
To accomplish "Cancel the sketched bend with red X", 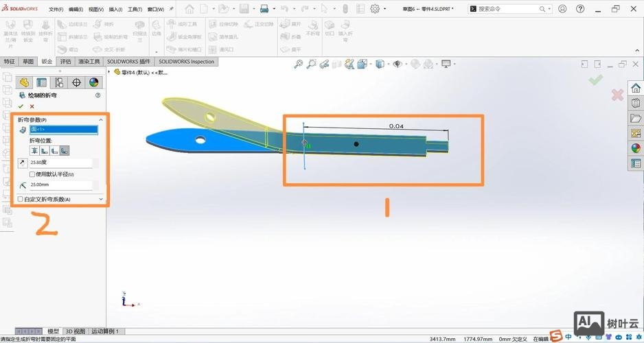I will click(x=32, y=106).
